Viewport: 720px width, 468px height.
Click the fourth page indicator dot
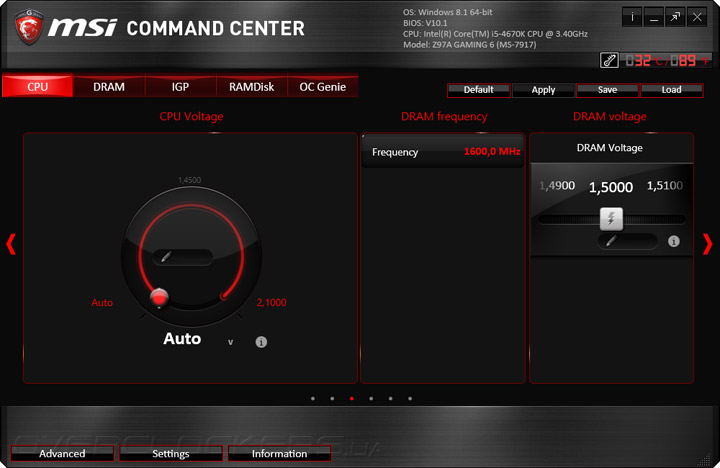tap(371, 399)
